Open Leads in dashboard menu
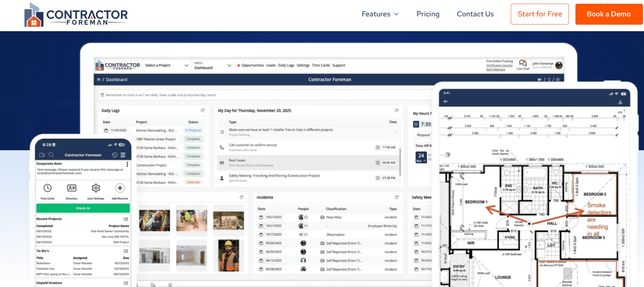644x287 pixels. pyautogui.click(x=271, y=65)
